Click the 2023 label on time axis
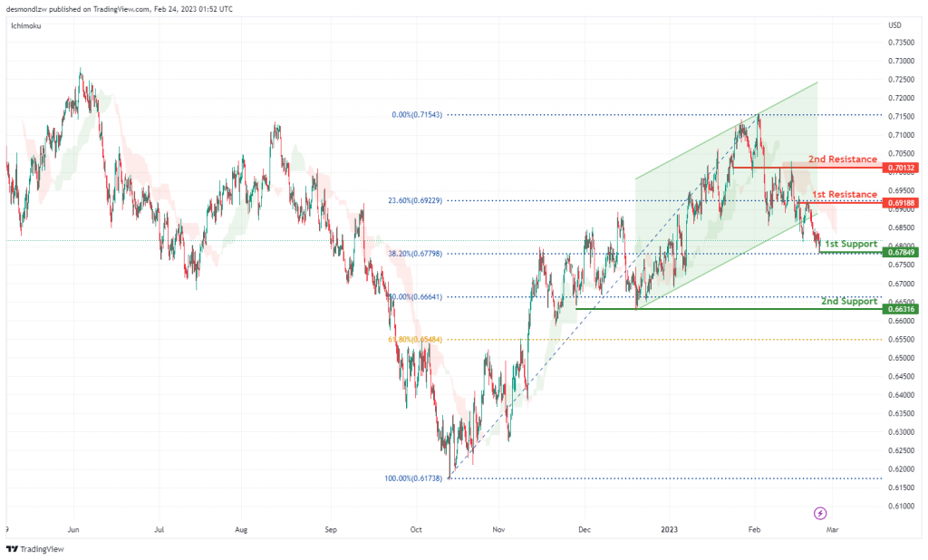The height and width of the screenshot is (560, 928). click(x=670, y=530)
